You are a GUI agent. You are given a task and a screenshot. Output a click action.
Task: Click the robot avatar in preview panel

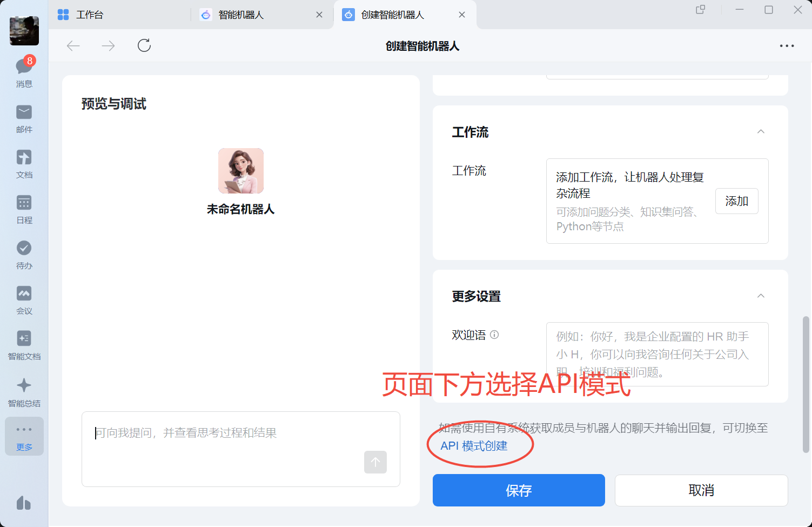tap(241, 171)
